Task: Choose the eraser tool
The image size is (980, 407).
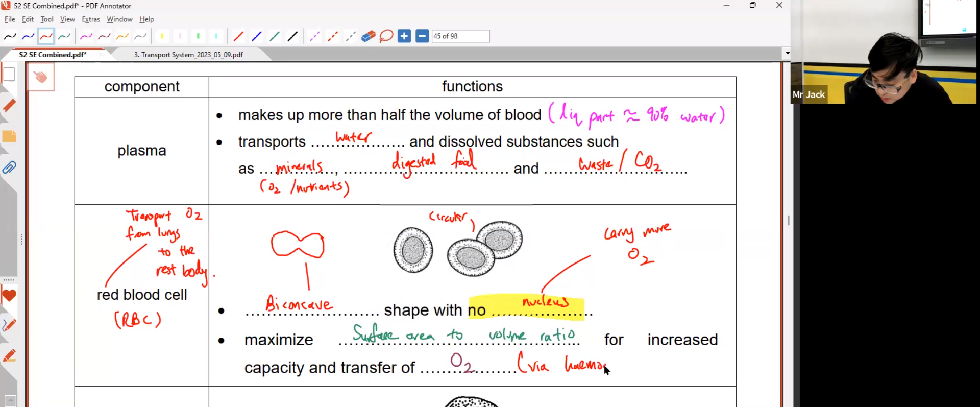Action: point(368,36)
